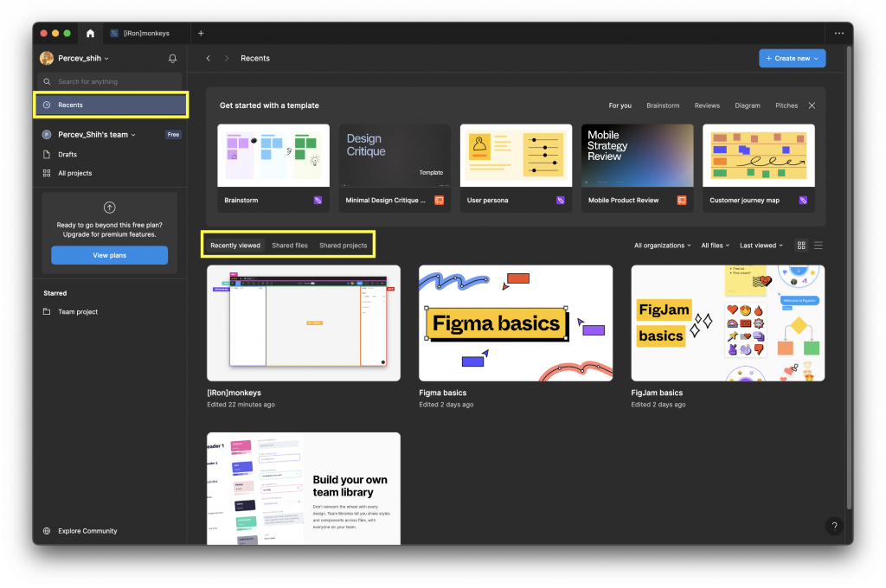Screen dimensions: 886x588
Task: Switch to grid view icon
Action: coord(801,245)
